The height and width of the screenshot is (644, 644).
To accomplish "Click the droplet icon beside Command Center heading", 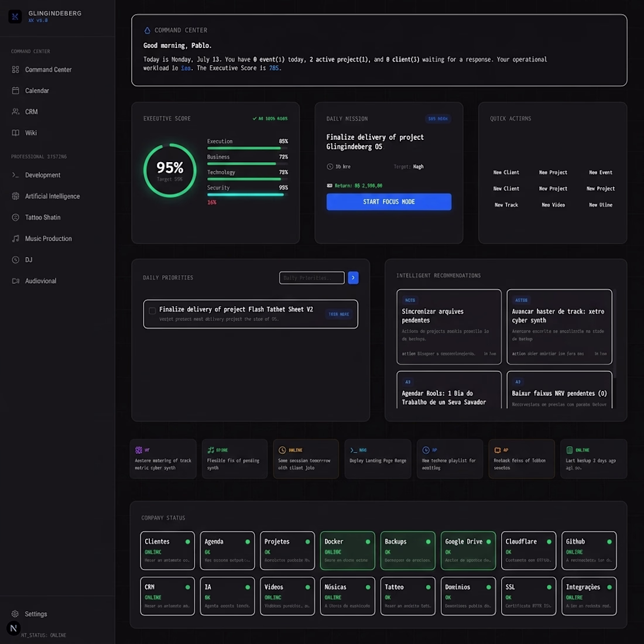I will pyautogui.click(x=147, y=30).
